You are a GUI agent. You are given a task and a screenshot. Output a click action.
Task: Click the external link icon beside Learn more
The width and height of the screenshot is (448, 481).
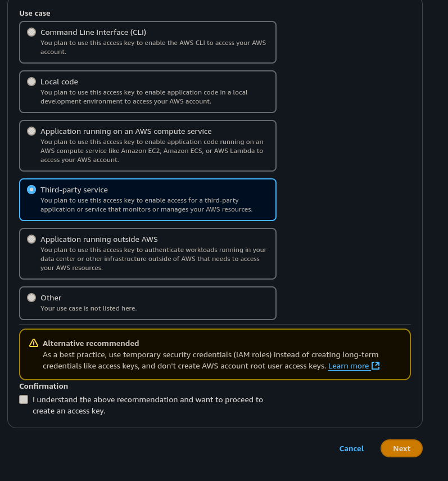(x=375, y=366)
